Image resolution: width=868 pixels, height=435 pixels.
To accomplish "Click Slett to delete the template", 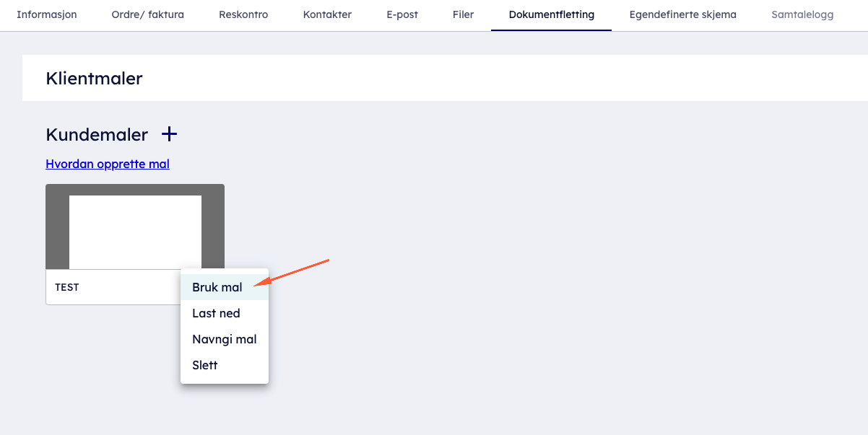I will pyautogui.click(x=204, y=365).
